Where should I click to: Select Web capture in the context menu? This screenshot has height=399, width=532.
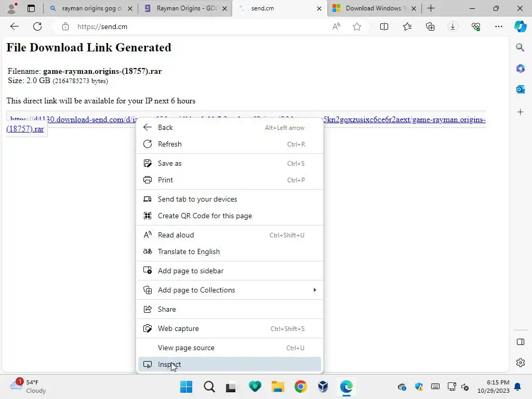coord(230,328)
